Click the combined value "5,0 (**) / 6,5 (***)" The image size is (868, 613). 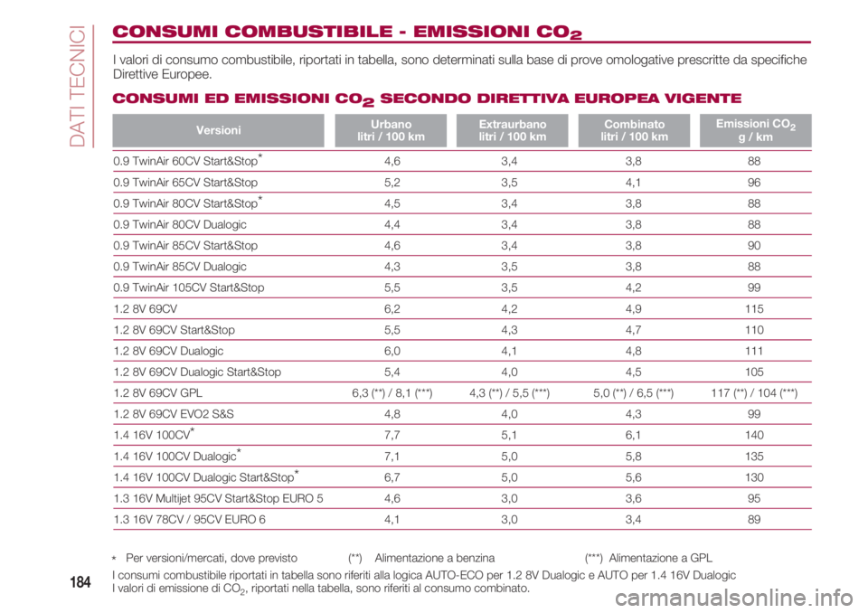(x=633, y=393)
